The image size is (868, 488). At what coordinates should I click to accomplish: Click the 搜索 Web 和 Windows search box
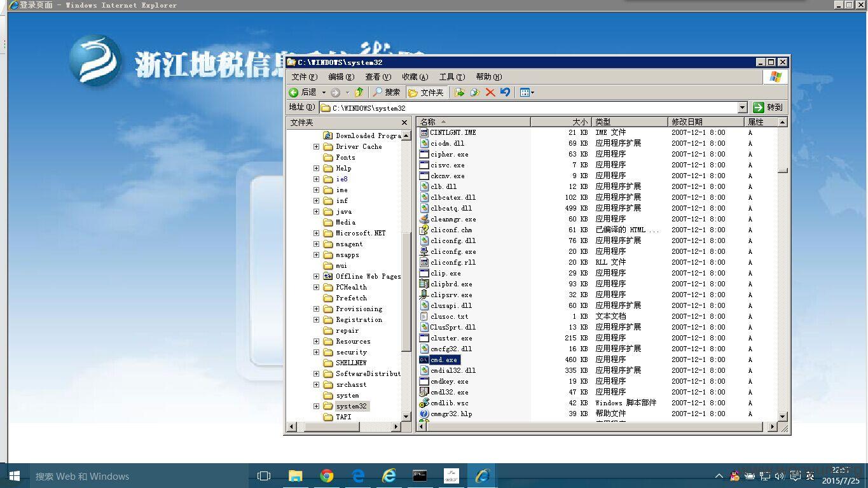(x=138, y=476)
